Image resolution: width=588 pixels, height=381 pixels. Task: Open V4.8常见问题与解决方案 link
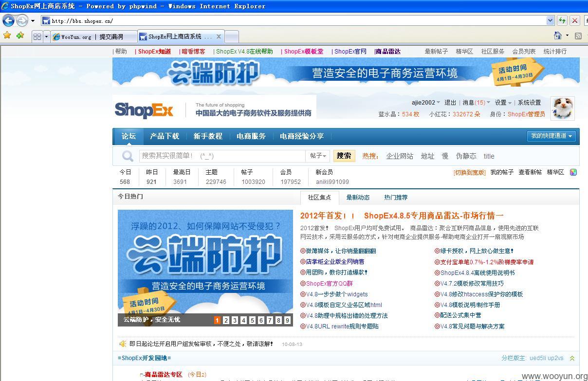(472, 326)
